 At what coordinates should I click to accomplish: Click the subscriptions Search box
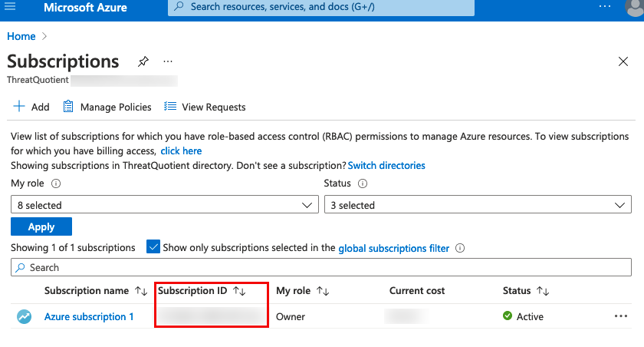coord(320,267)
